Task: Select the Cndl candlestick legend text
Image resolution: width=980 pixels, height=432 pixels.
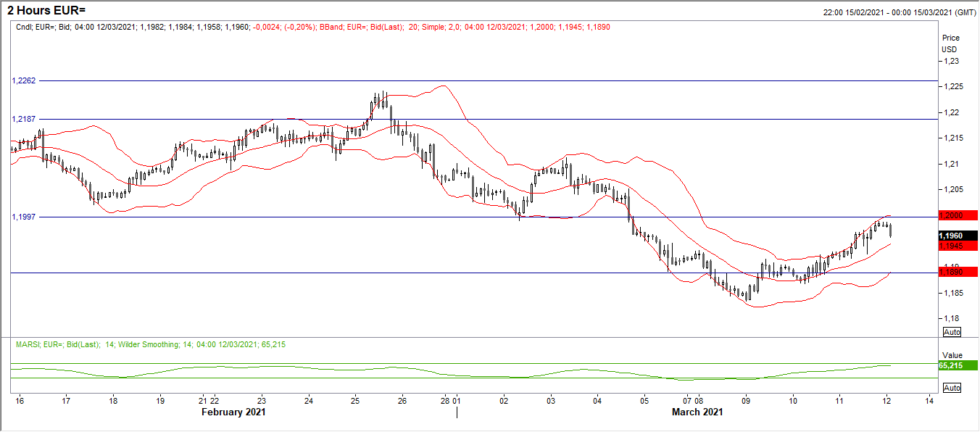Action: (133, 26)
